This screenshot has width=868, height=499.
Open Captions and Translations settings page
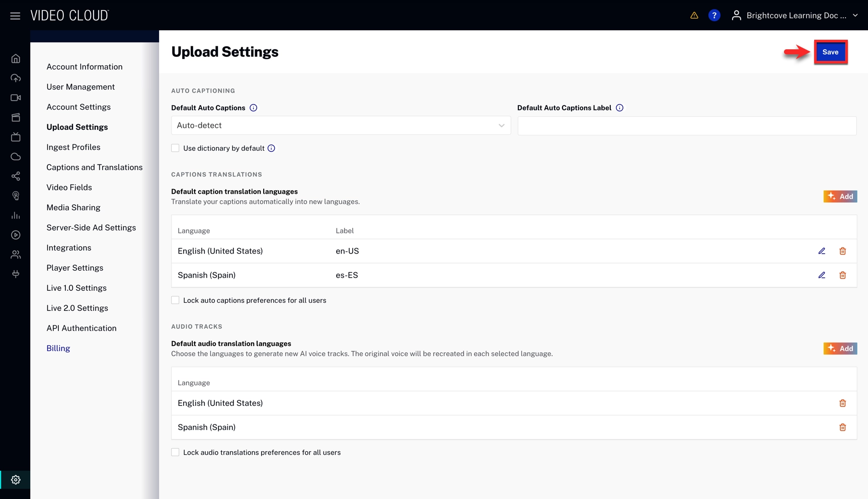[x=94, y=167]
